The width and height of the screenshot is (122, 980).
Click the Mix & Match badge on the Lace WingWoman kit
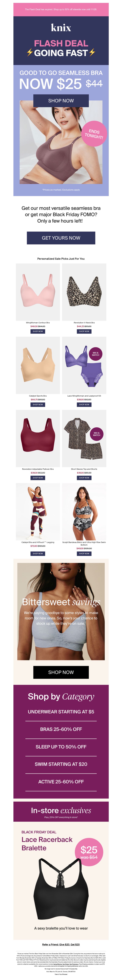pos(95,353)
